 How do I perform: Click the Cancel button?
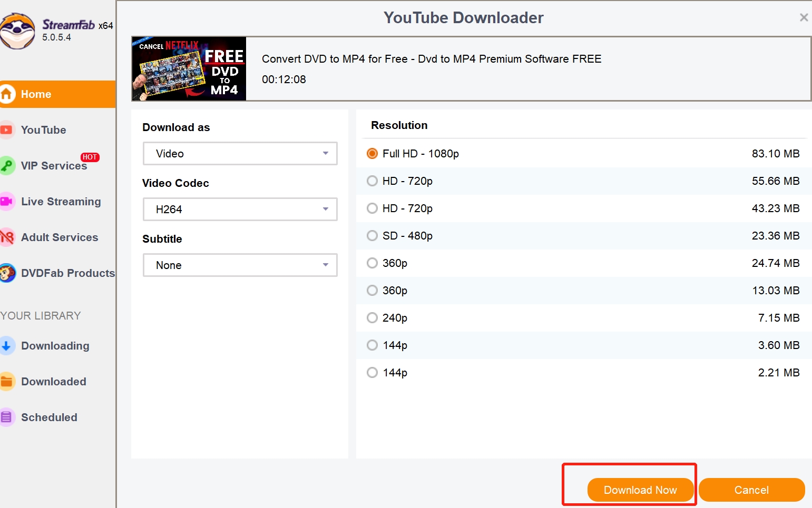(751, 490)
